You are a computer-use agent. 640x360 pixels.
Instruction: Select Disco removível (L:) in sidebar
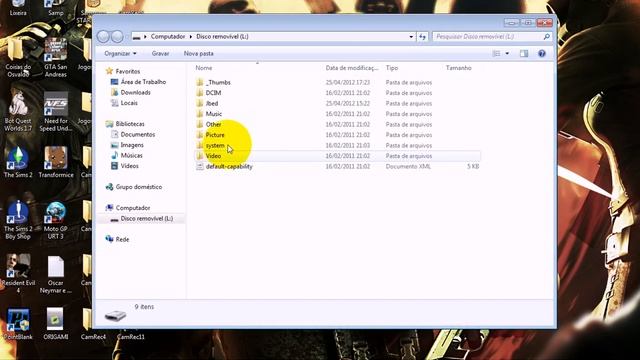142,219
